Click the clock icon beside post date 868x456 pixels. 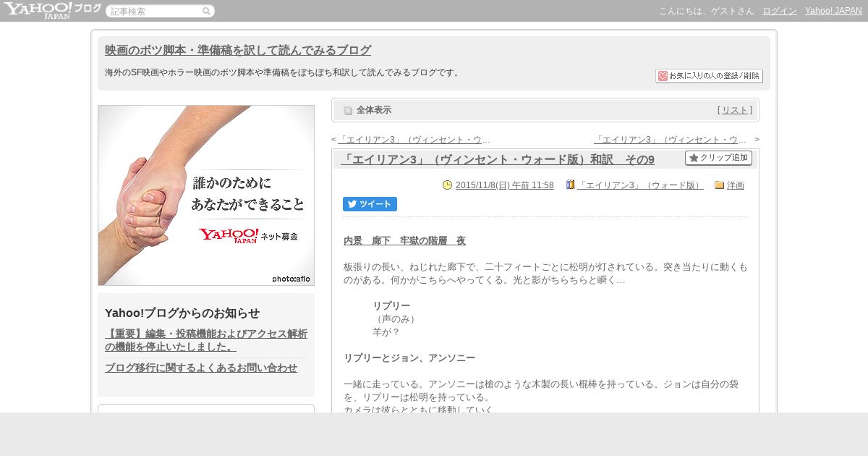(447, 185)
